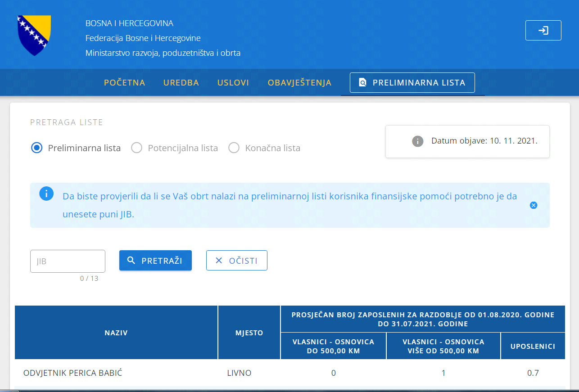Click the PRETRAGA LISTE section label

coord(67,122)
